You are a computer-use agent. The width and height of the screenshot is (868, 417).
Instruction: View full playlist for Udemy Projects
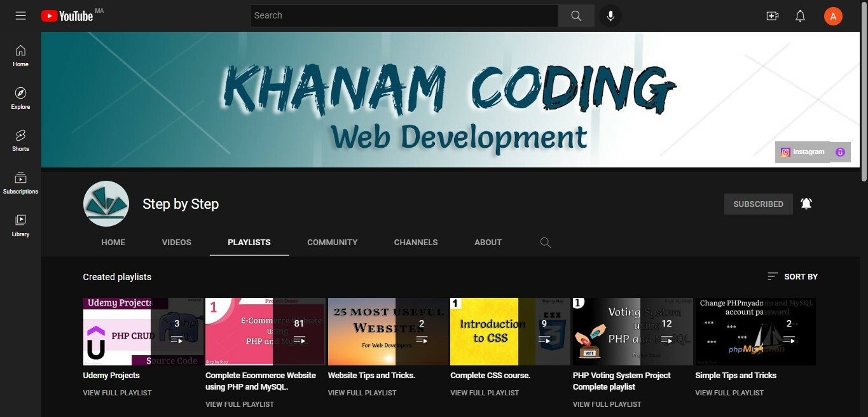pos(118,393)
